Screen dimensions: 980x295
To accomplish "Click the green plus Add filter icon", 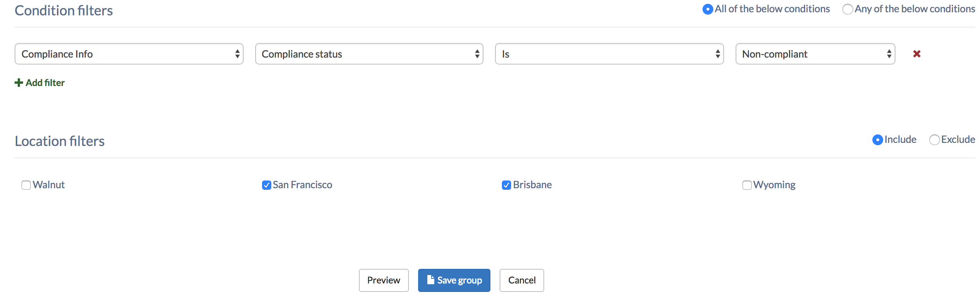I will [x=18, y=83].
